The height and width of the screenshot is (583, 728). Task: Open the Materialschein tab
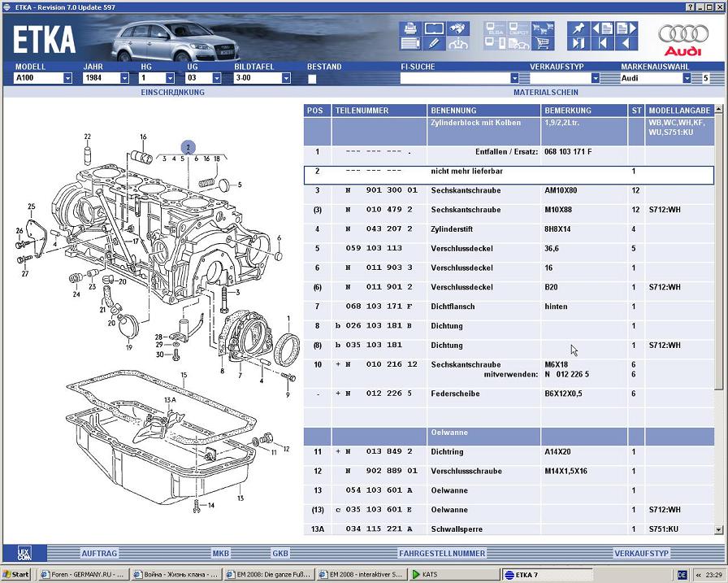(544, 93)
